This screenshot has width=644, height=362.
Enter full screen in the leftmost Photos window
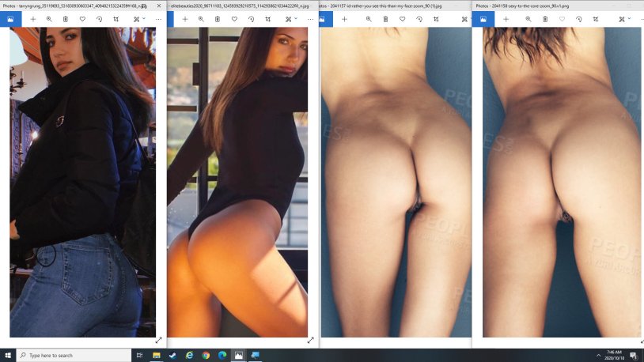point(158,340)
